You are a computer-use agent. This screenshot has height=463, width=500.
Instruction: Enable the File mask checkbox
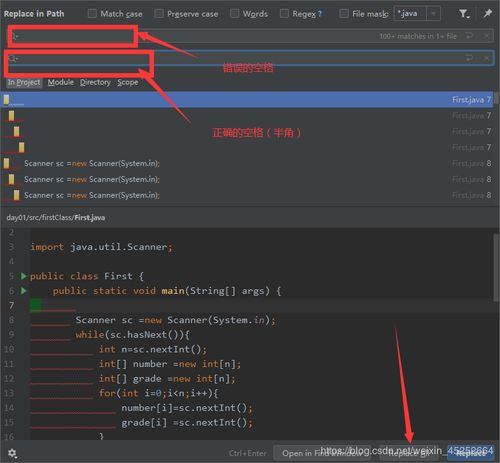pos(343,13)
